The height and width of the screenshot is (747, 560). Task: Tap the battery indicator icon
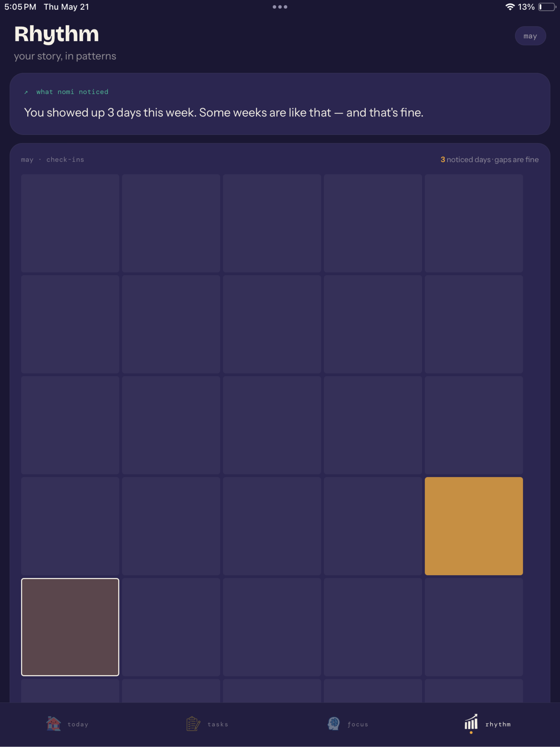coord(547,7)
